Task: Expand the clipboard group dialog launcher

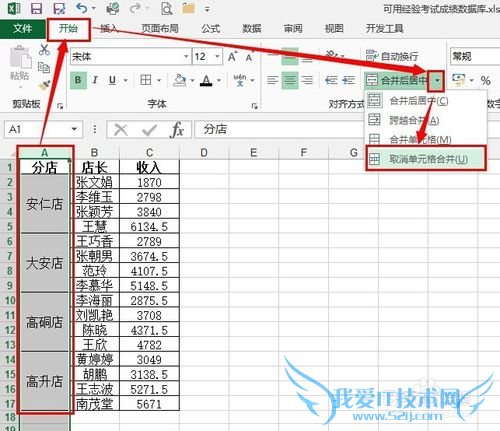Action: point(60,106)
